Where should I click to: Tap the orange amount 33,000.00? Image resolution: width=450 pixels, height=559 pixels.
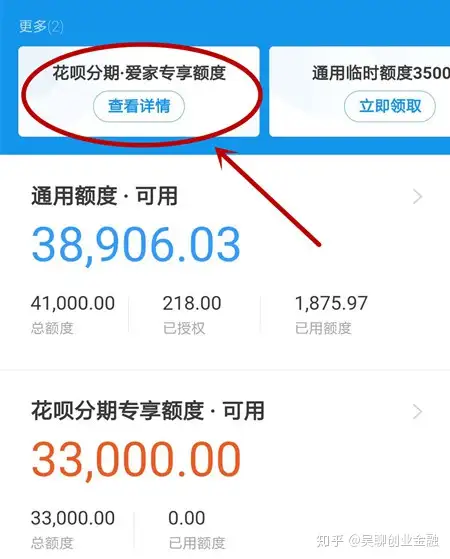(136, 460)
